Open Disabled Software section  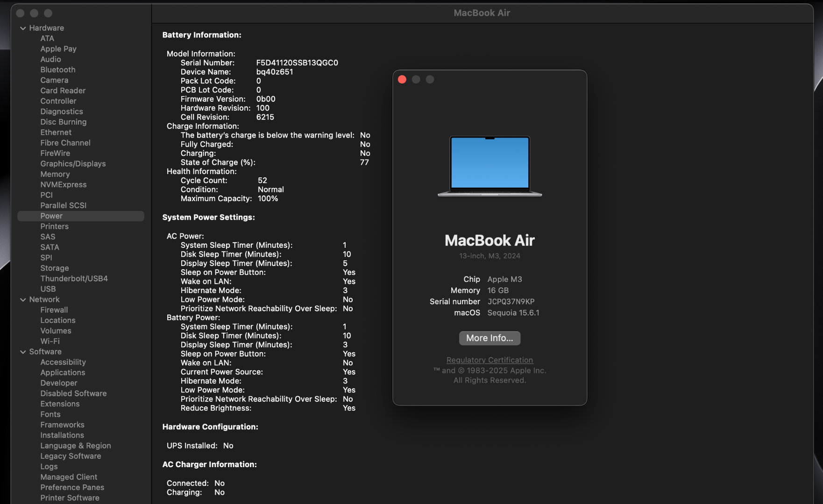[73, 393]
